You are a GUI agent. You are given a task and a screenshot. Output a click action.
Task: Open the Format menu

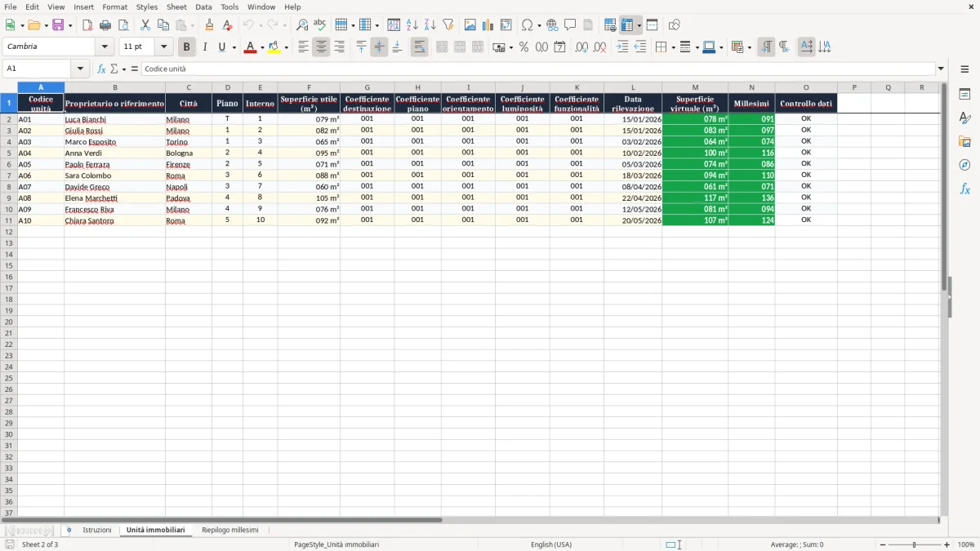click(x=114, y=7)
